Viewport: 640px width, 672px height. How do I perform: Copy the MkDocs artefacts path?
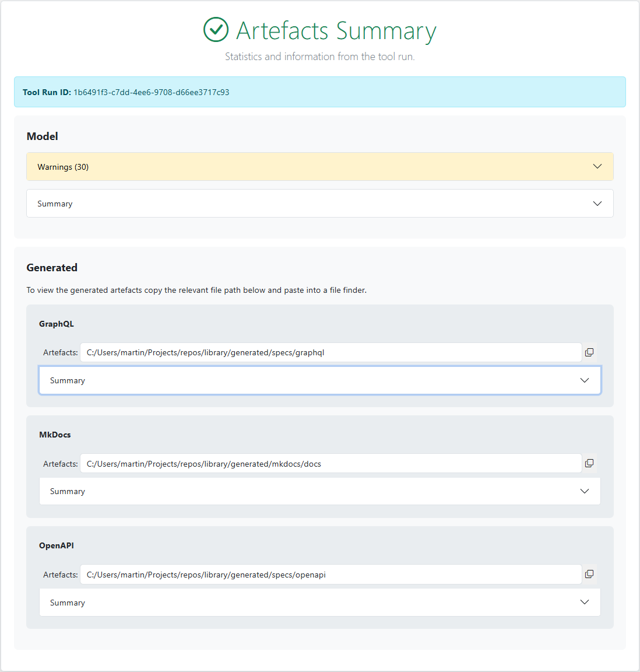[x=589, y=463]
